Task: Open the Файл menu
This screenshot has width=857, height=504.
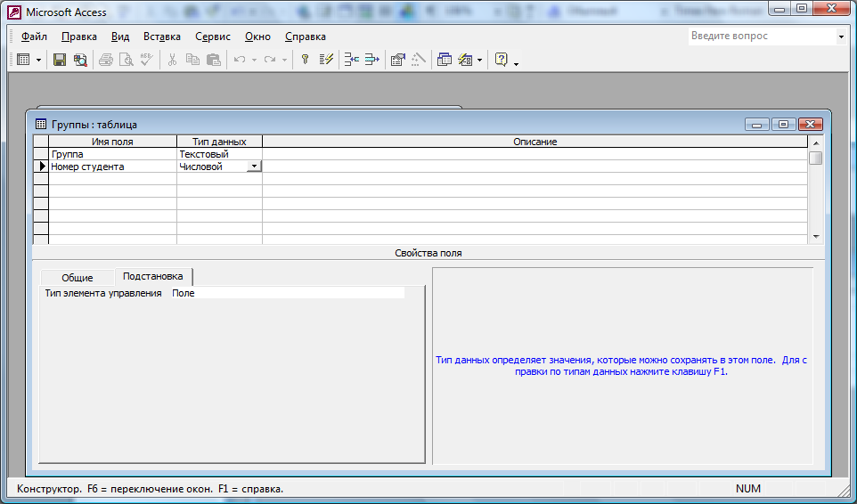Action: pos(34,37)
